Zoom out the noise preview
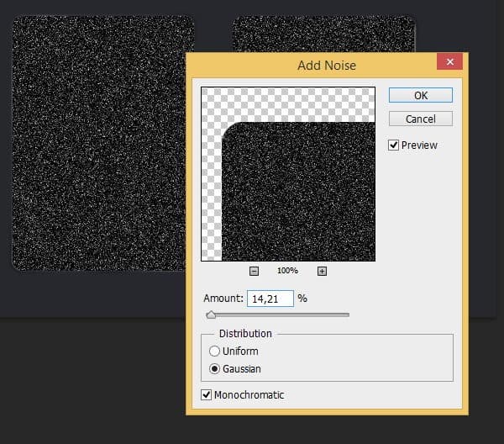This screenshot has width=504, height=444. pos(255,271)
